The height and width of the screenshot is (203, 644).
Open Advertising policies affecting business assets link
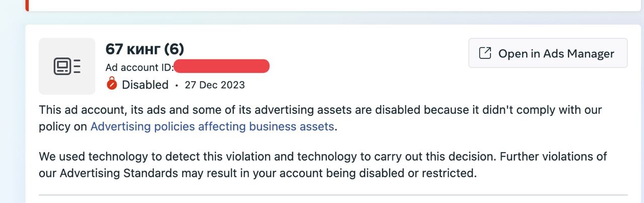pyautogui.click(x=212, y=126)
